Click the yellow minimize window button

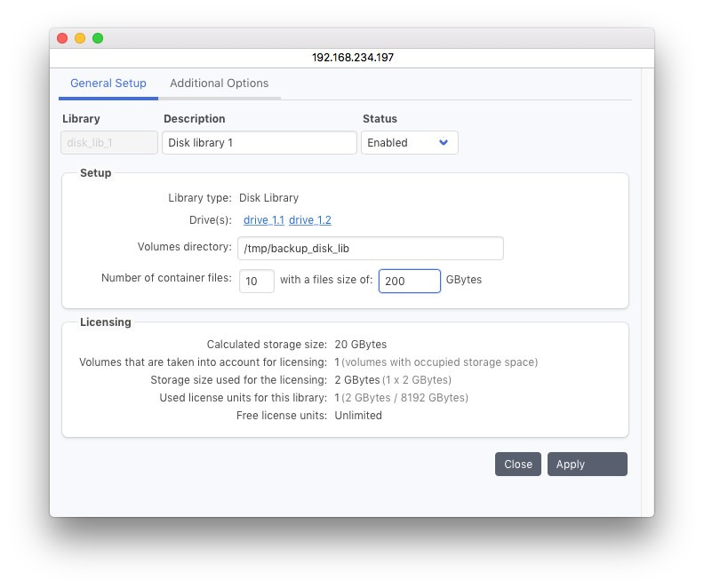pyautogui.click(x=80, y=38)
